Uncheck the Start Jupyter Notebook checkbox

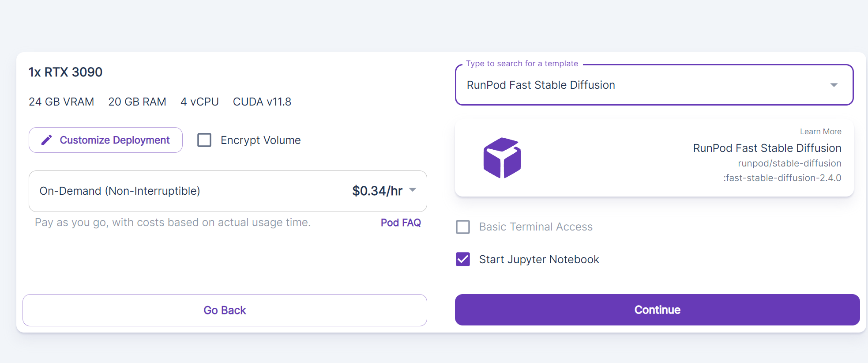pos(463,259)
